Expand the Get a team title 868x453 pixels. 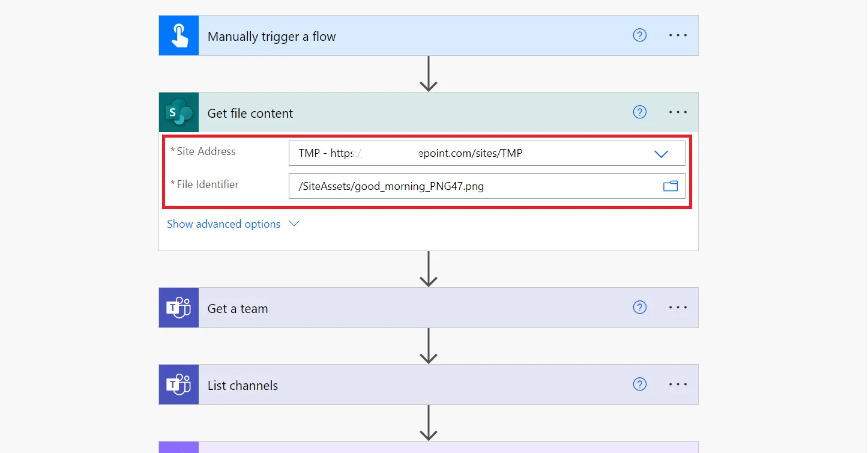[x=238, y=309]
